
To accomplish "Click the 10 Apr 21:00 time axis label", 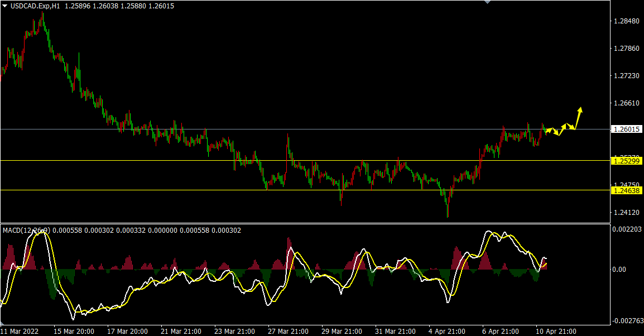I will point(556,331).
